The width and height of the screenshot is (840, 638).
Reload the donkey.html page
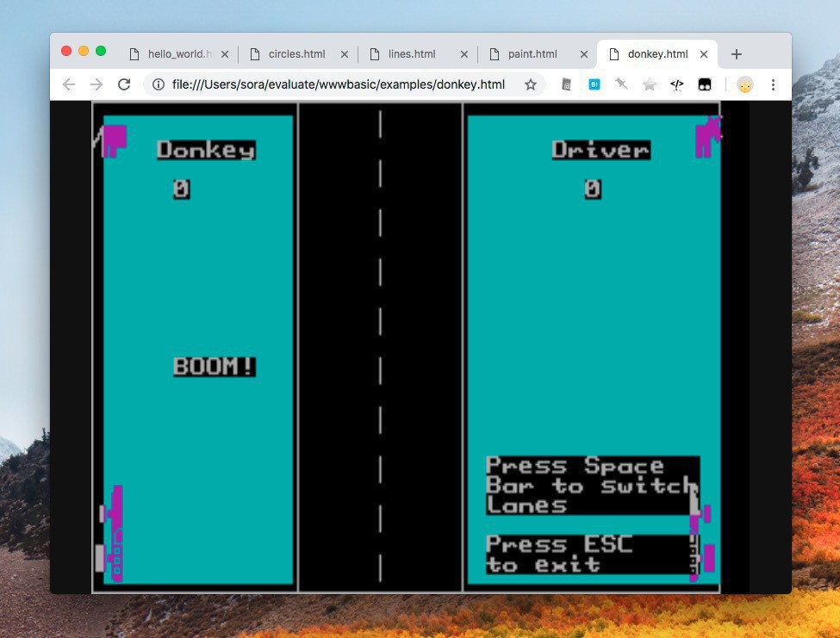(x=124, y=84)
